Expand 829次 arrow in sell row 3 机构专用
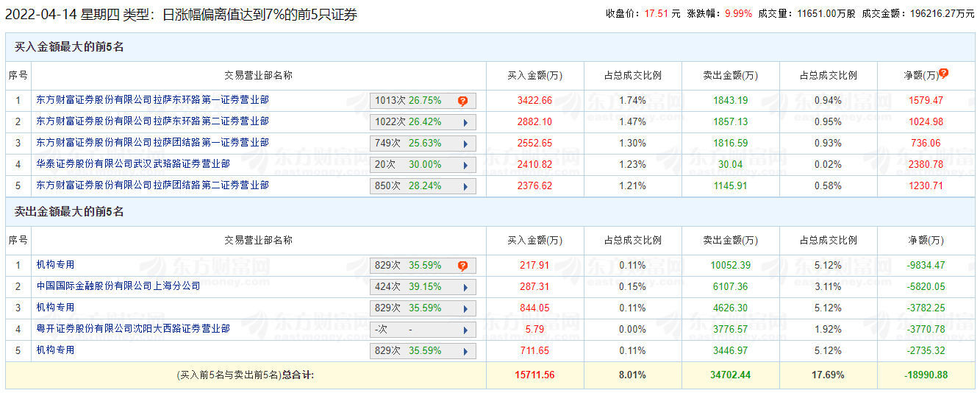The height and width of the screenshot is (393, 980). click(465, 308)
